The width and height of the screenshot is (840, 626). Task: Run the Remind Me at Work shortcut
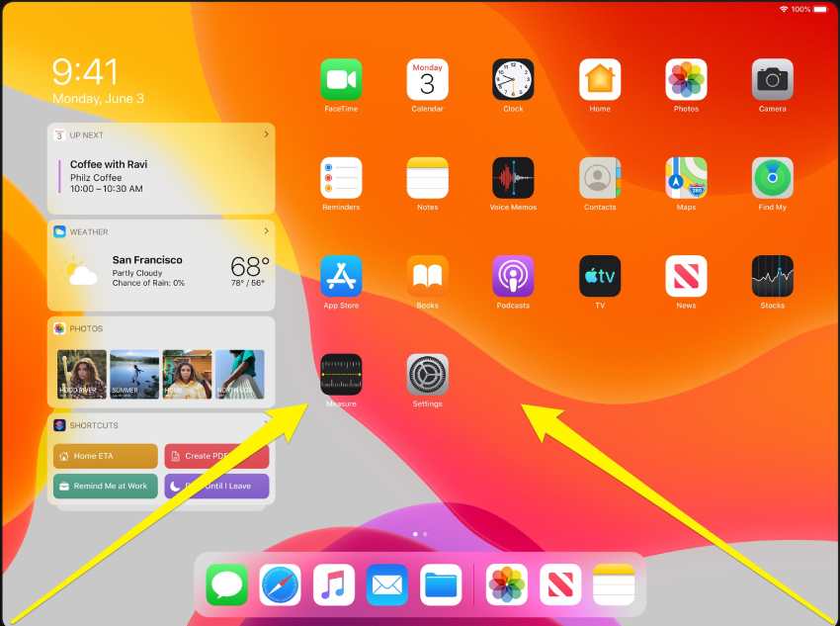click(105, 486)
